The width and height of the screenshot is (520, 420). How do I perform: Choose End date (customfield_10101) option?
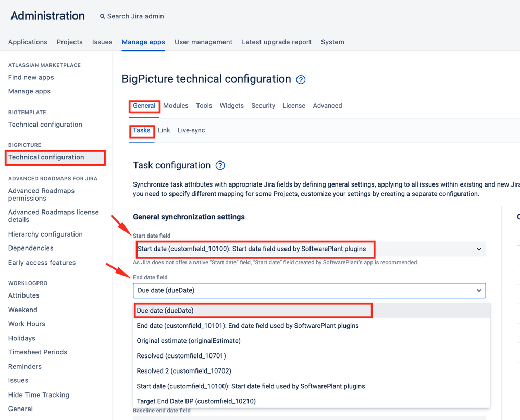[x=312, y=326]
